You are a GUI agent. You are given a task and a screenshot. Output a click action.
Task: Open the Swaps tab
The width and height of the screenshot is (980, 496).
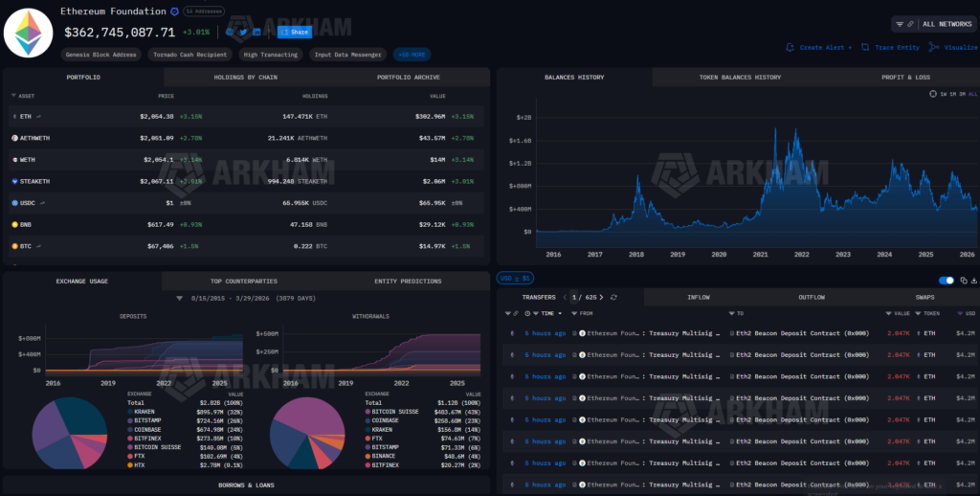(x=925, y=297)
